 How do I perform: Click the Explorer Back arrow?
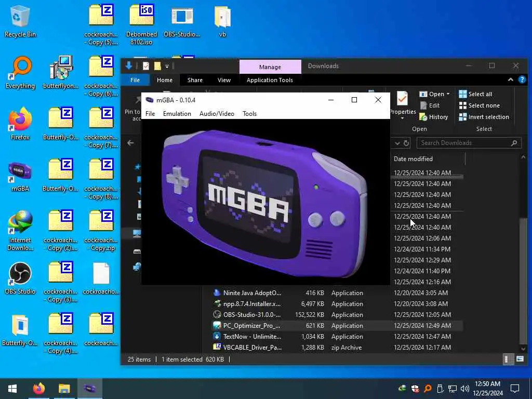[130, 143]
